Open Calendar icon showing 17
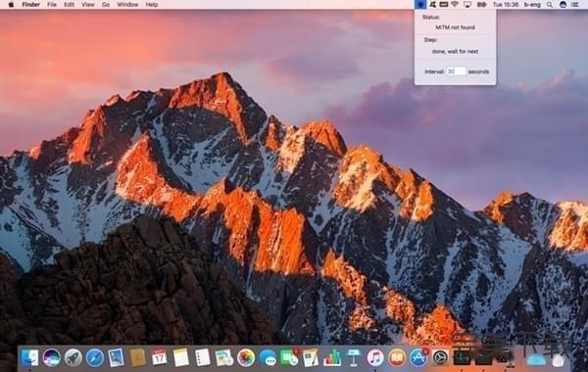Screen dimensions: 588x372 tap(159, 357)
